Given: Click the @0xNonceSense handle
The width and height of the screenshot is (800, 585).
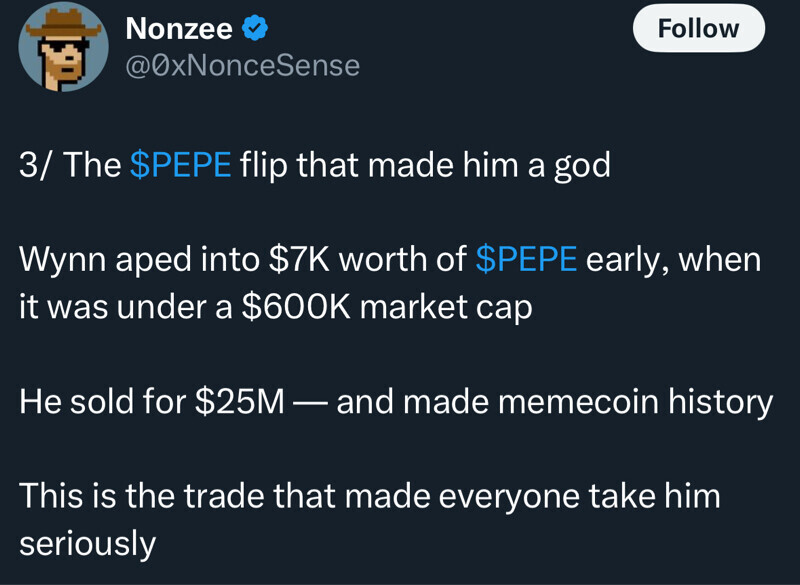Looking at the screenshot, I should (241, 66).
